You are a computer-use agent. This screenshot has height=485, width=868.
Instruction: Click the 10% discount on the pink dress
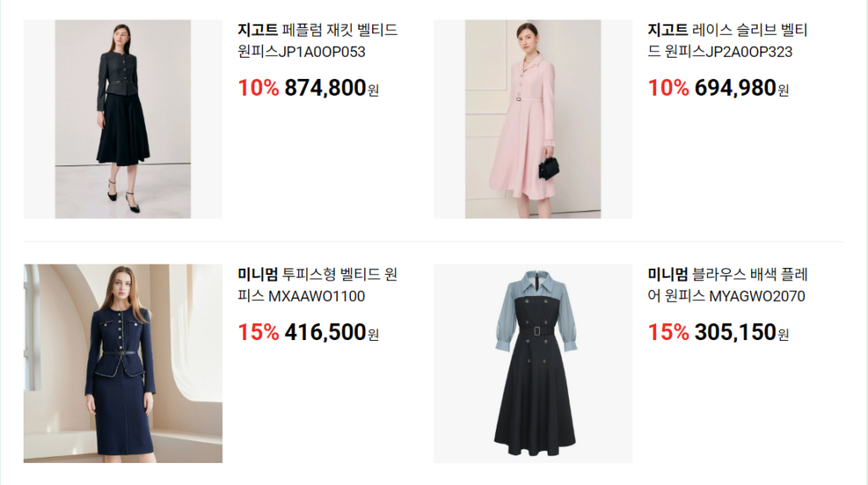tap(669, 88)
